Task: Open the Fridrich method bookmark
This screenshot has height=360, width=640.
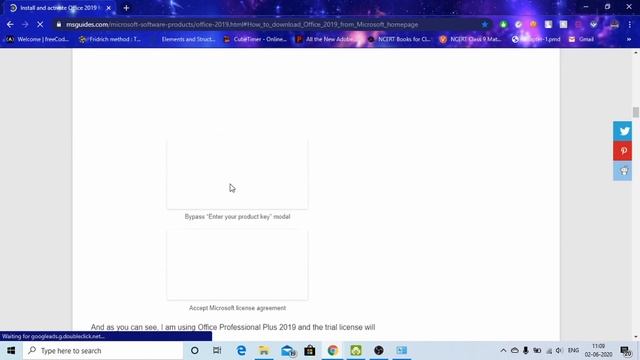Action: pyautogui.click(x=110, y=39)
